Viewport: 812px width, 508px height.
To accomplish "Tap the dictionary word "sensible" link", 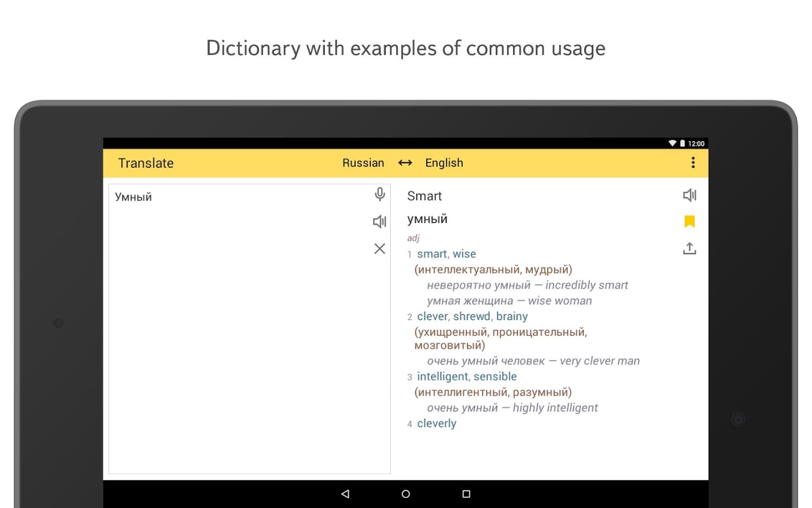I will click(495, 376).
